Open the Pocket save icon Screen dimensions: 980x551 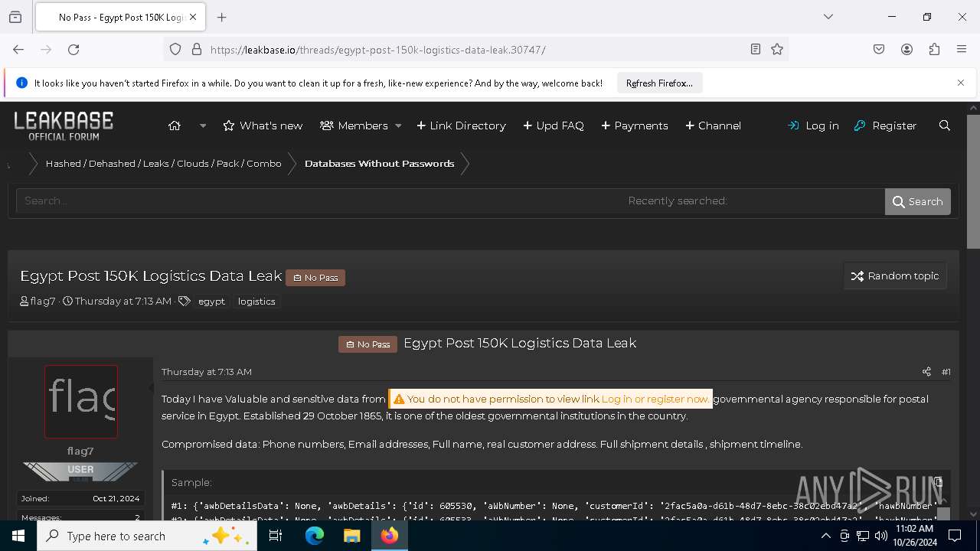(879, 49)
